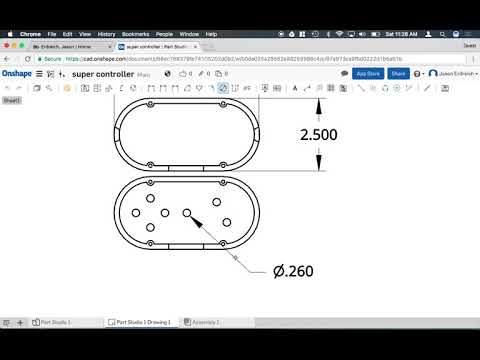Open the Help dropdown menu
The image size is (480, 360).
coord(419,74)
